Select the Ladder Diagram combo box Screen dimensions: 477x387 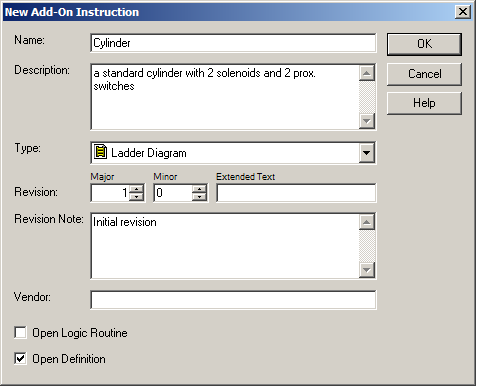(x=233, y=153)
